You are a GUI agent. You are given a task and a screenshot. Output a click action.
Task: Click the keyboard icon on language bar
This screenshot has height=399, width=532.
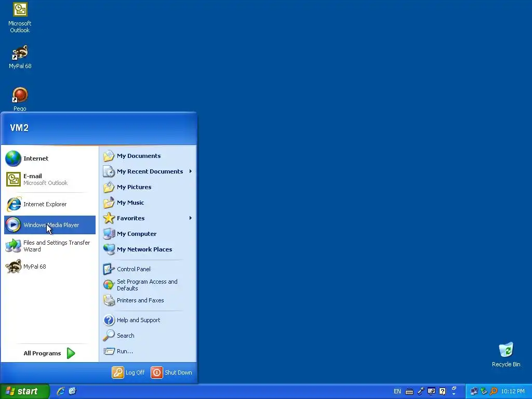409,392
